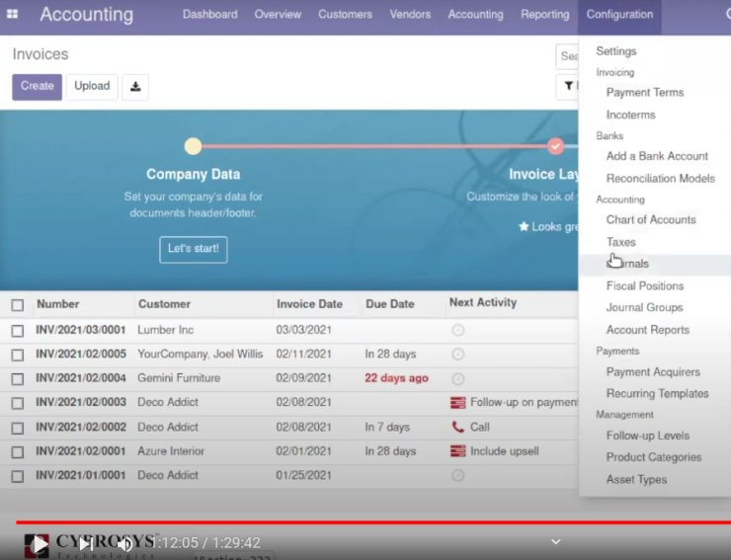Click the Company Data step circle

(x=193, y=146)
